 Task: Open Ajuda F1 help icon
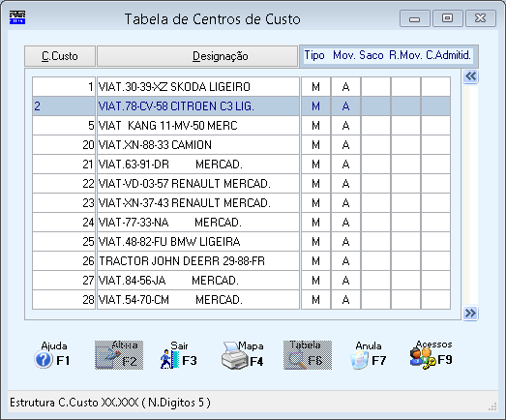(52, 355)
